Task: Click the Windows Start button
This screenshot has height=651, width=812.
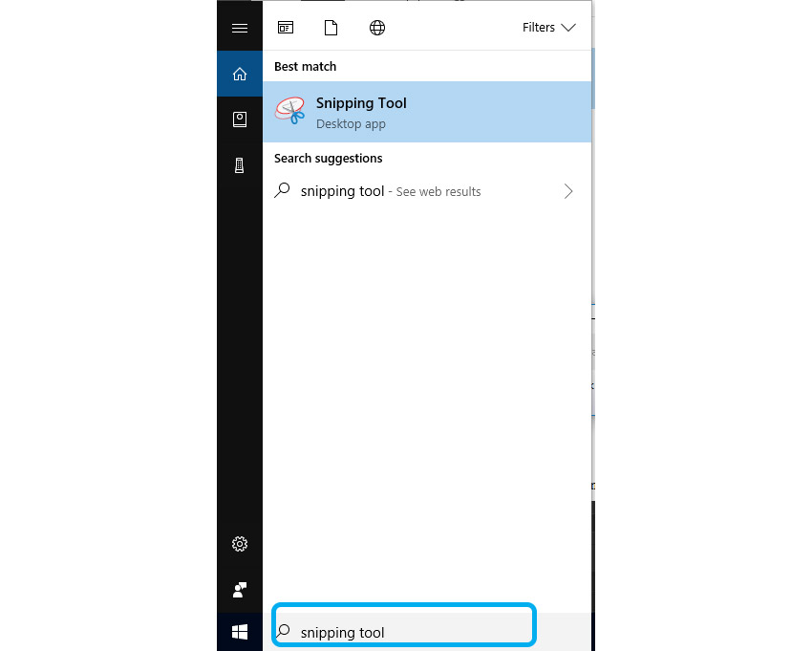Action: 240,632
